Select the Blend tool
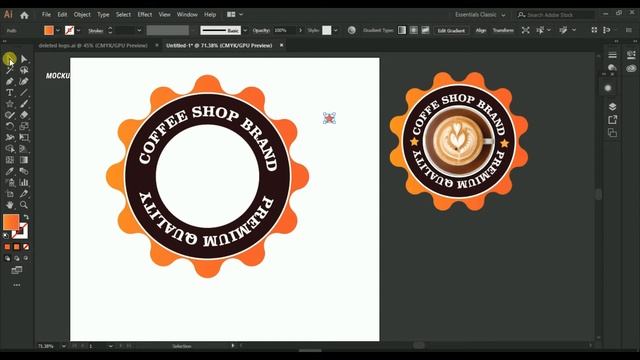640x360 pixels. click(x=24, y=171)
